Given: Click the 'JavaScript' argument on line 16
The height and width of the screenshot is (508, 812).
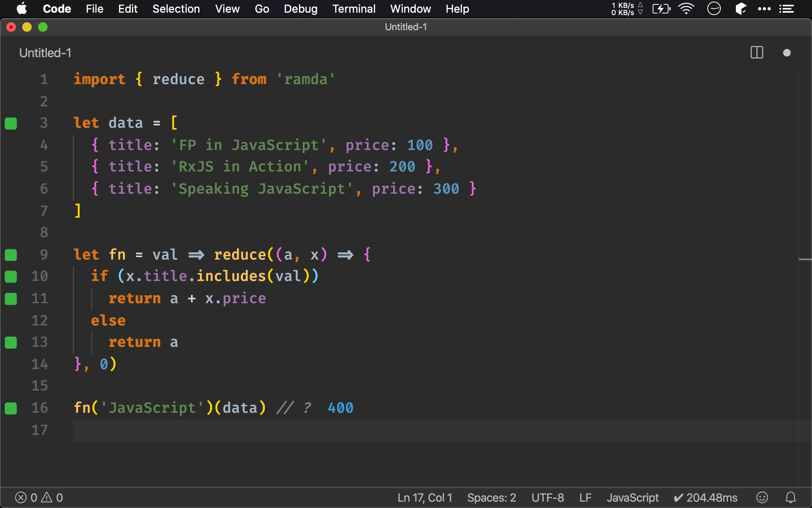Looking at the screenshot, I should [152, 408].
